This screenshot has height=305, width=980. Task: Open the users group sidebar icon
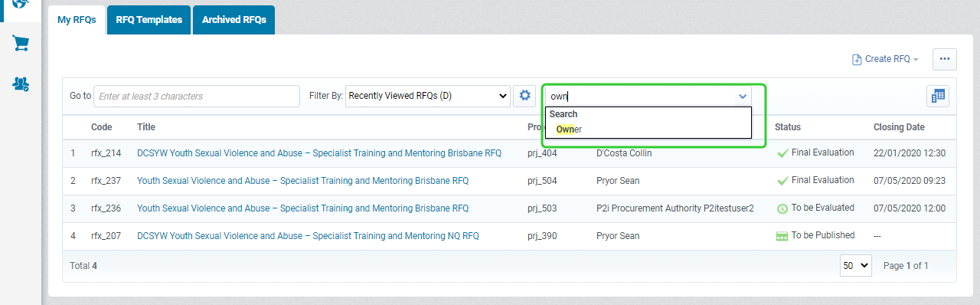point(21,84)
